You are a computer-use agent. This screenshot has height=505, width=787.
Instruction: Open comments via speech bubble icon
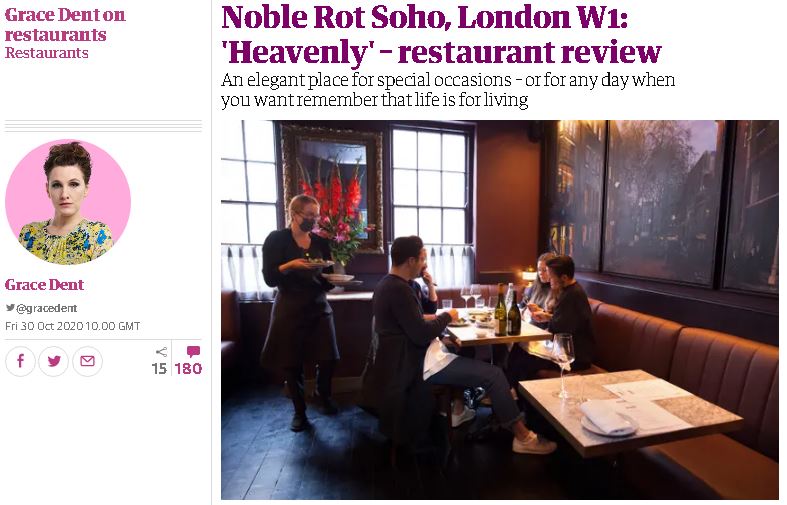193,351
